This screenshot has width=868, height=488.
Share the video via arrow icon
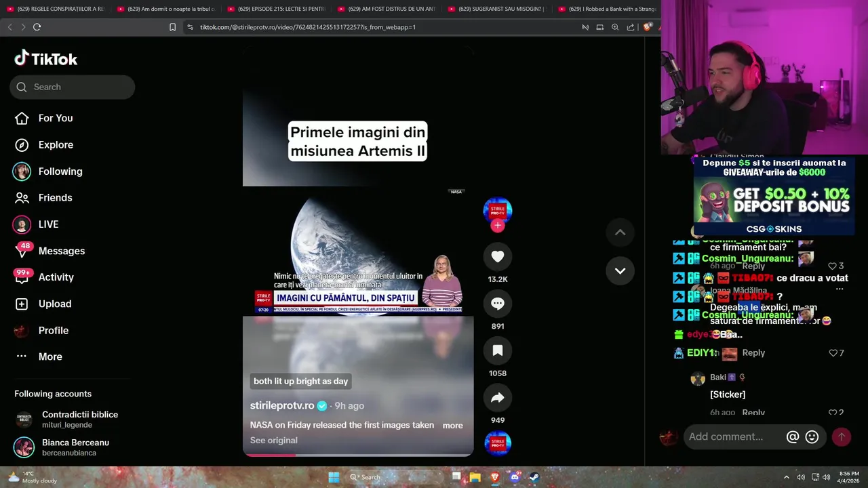[498, 398]
